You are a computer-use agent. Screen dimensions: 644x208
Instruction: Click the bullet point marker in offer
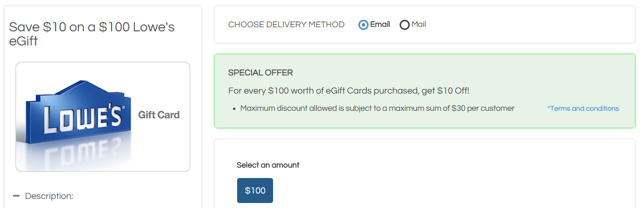pos(234,109)
